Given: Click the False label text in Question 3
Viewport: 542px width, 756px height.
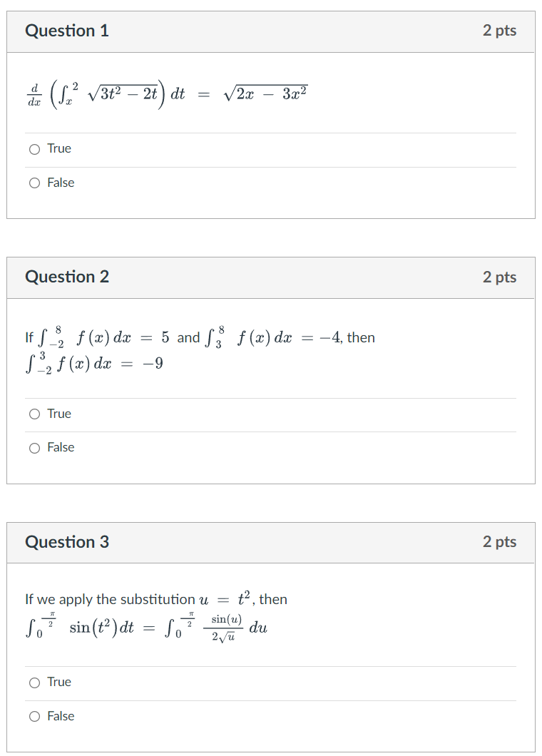Looking at the screenshot, I should [x=62, y=716].
